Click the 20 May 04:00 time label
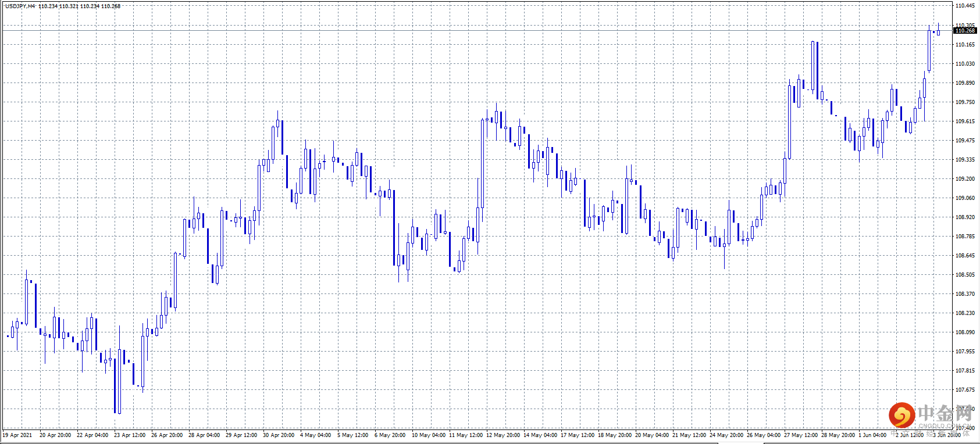The width and height of the screenshot is (980, 444). click(652, 435)
